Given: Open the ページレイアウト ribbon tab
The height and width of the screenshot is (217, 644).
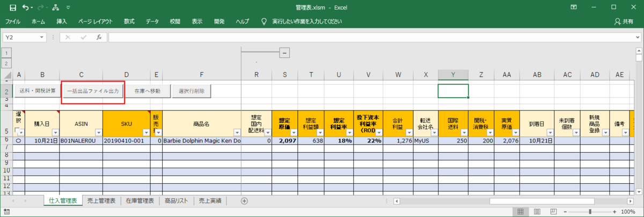Looking at the screenshot, I should (96, 21).
